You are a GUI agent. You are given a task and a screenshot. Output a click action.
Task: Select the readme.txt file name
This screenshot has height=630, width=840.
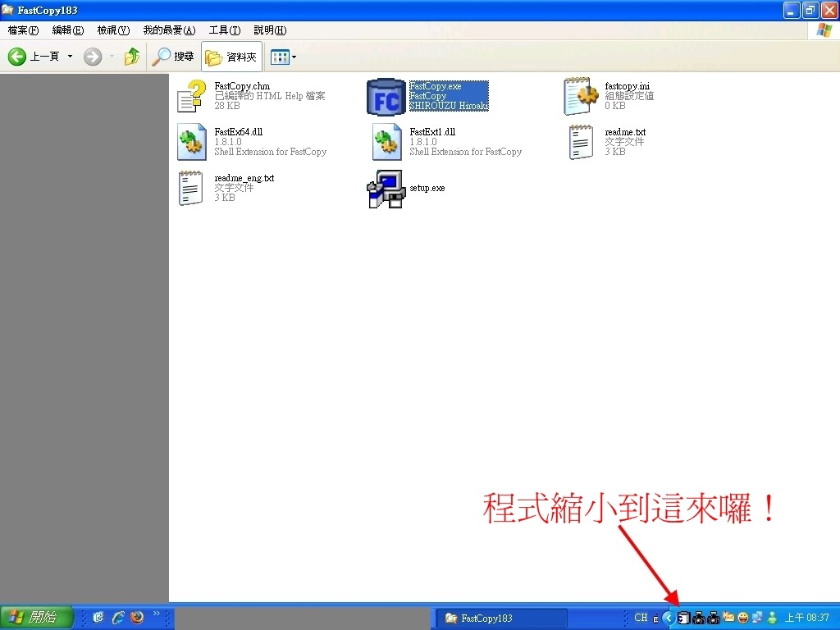(625, 132)
